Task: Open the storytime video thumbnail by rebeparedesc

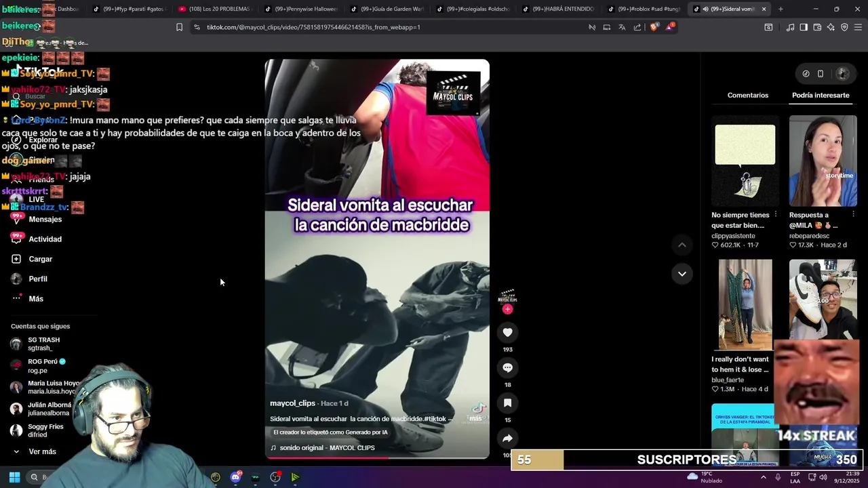Action: (x=823, y=161)
